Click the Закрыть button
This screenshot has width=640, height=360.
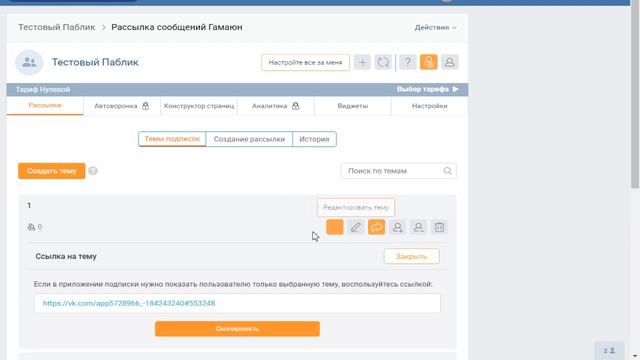pos(411,256)
